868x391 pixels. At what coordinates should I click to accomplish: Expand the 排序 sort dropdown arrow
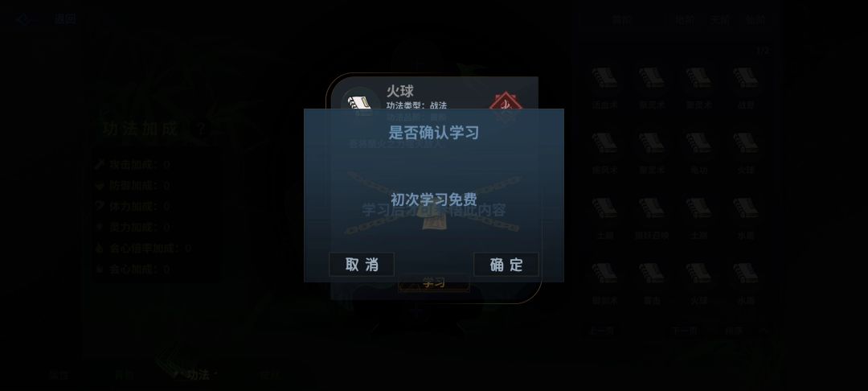tap(764, 331)
